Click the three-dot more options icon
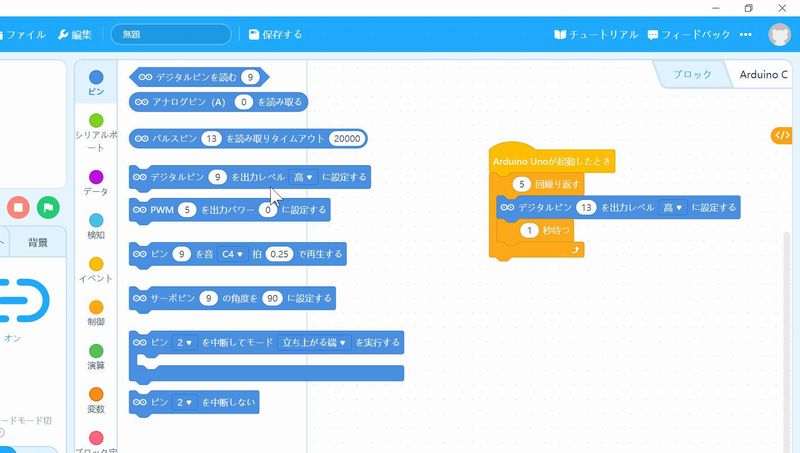Viewport: 800px width, 453px height. click(745, 34)
